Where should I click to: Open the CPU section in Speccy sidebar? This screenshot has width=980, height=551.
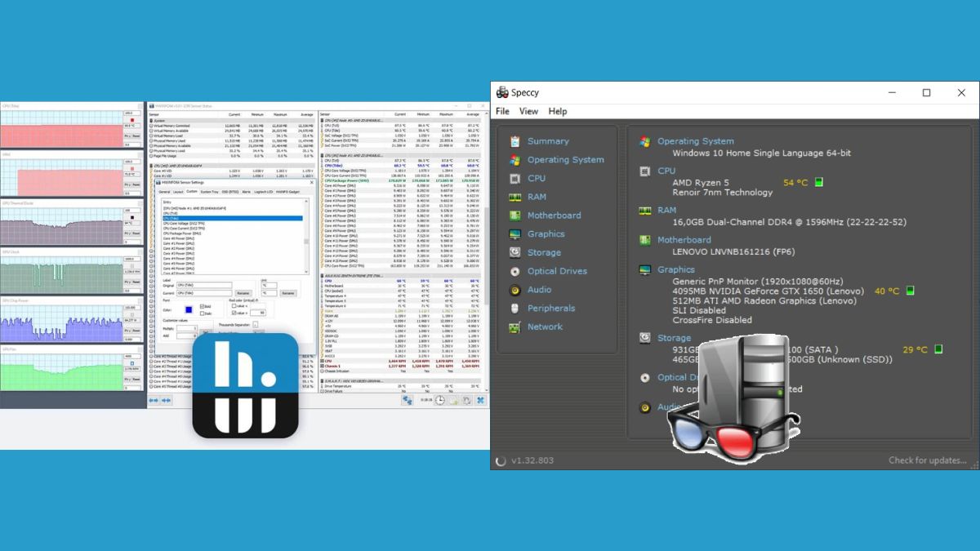[537, 178]
